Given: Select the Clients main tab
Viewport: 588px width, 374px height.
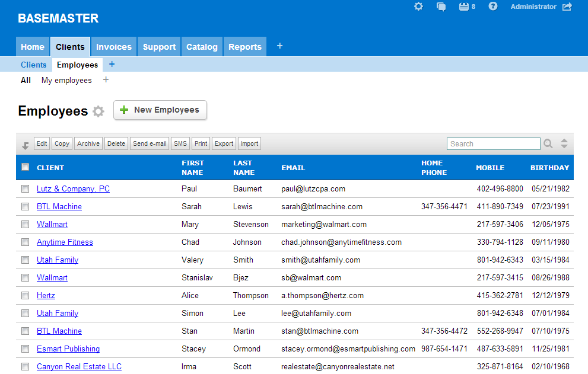Looking at the screenshot, I should click(x=70, y=47).
